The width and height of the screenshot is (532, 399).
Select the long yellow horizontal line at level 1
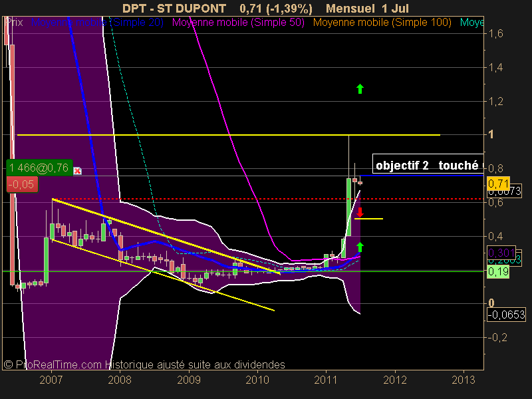pos(228,135)
